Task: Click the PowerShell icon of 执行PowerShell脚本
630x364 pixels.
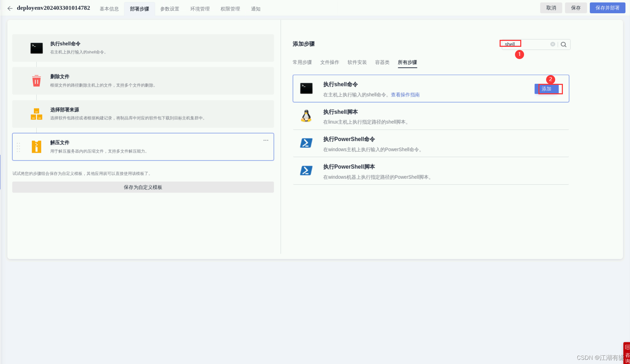Action: pos(306,170)
